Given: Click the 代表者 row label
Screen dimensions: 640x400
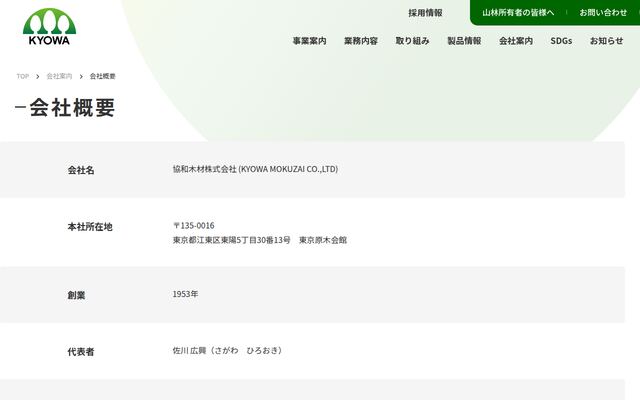Looking at the screenshot, I should pos(81,352).
